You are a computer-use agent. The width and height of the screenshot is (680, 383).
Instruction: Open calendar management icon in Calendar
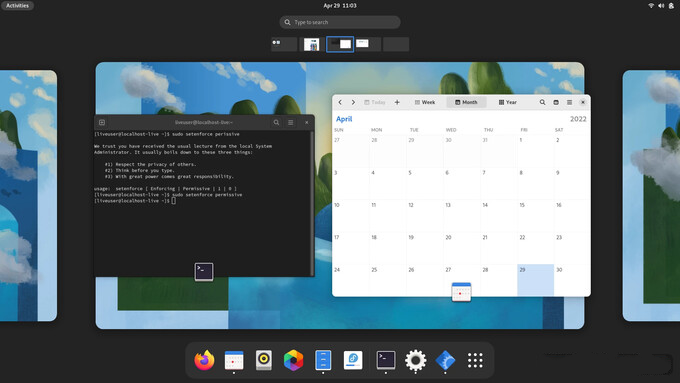[556, 102]
